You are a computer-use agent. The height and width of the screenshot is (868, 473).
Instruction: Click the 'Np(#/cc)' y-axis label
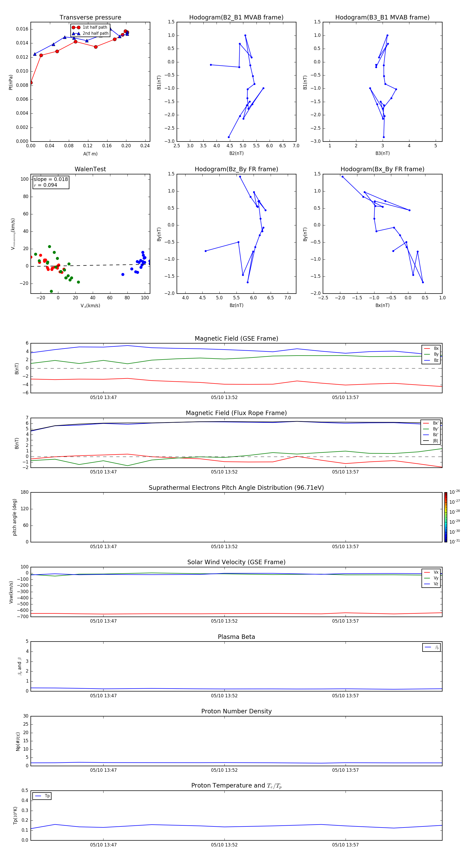point(18,741)
